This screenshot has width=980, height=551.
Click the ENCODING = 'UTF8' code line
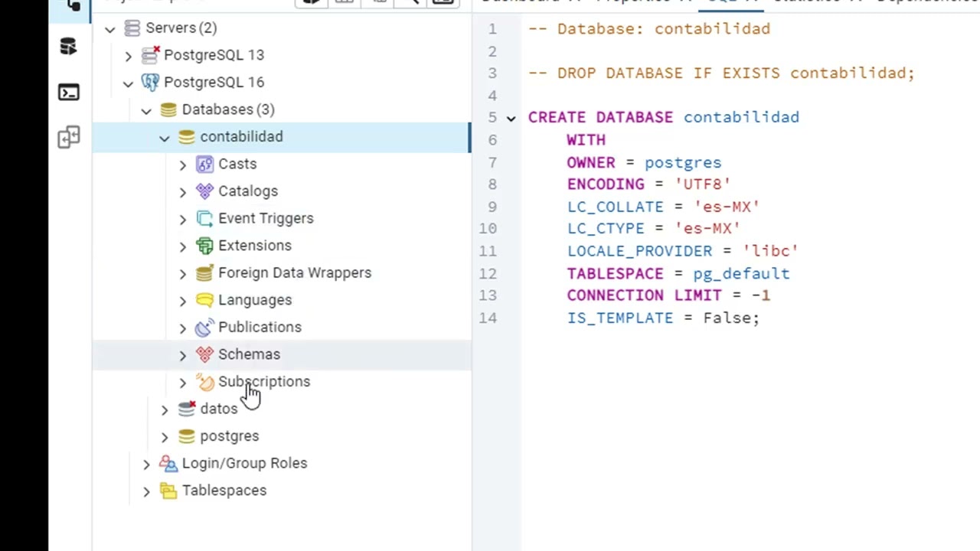click(649, 184)
